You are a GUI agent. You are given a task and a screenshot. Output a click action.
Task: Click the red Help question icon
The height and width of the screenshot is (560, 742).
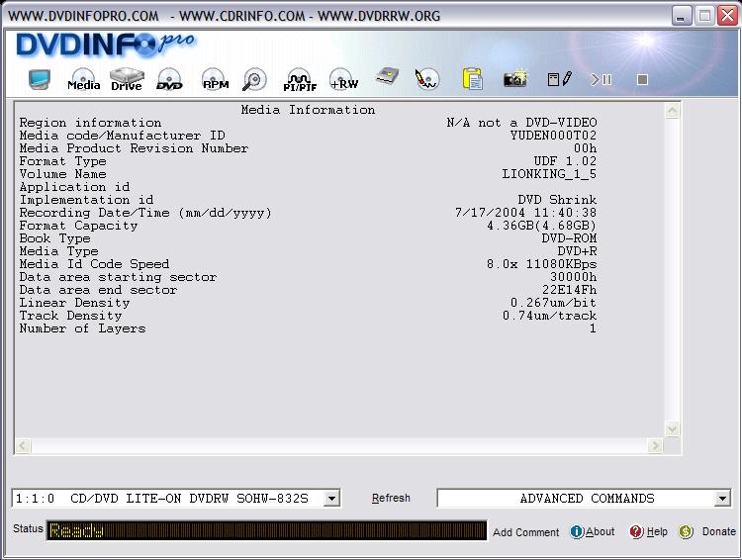tap(636, 531)
